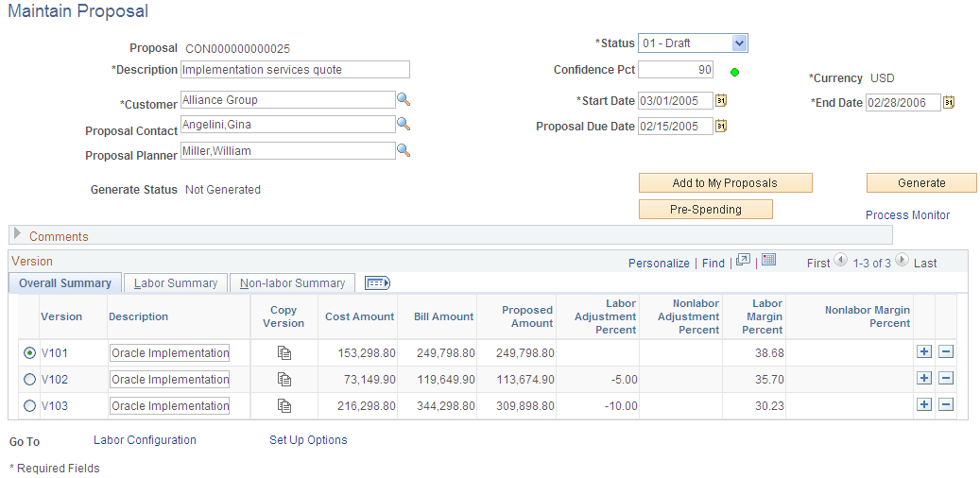Select version V102 radio button
Image resolution: width=980 pixels, height=478 pixels.
click(x=29, y=379)
